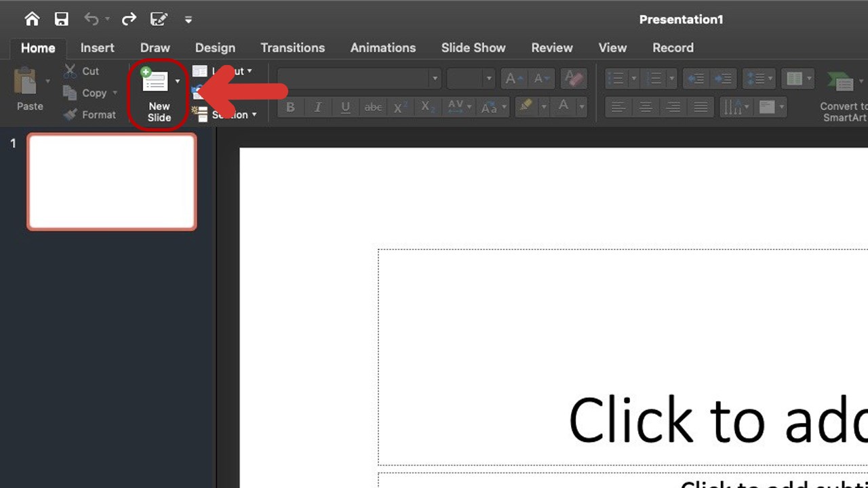Click the Cut button

pyautogui.click(x=81, y=71)
